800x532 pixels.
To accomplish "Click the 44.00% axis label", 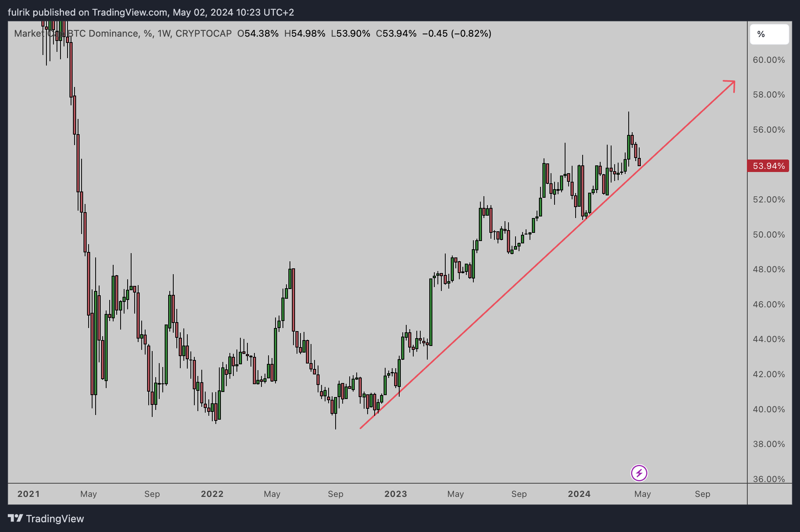I will coord(769,339).
